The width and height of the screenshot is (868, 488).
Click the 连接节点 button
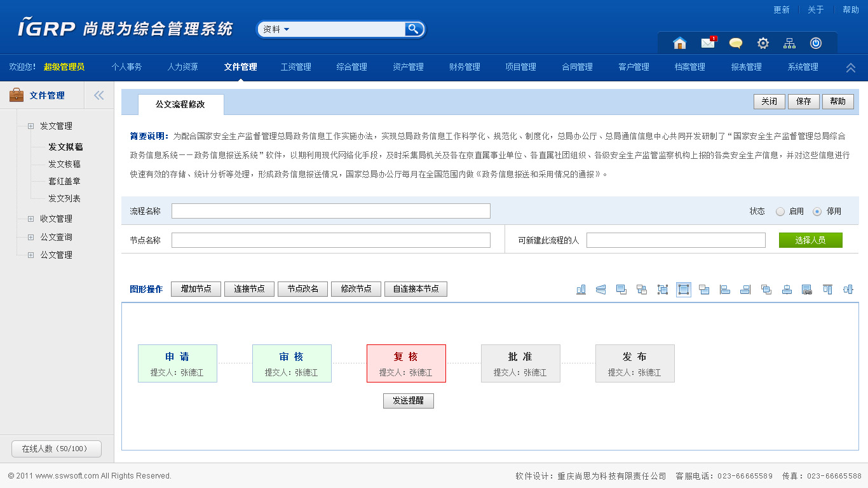(249, 289)
